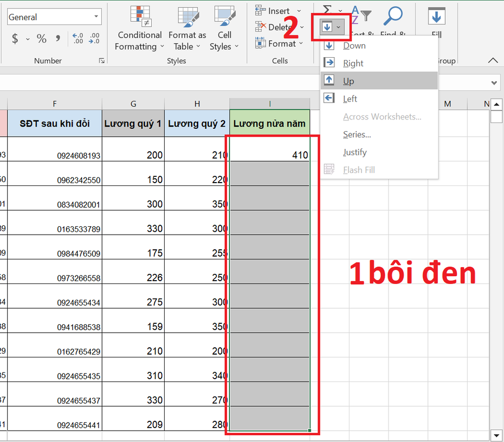504x442 pixels.
Task: Click Decrease Decimal icon
Action: coord(94,38)
